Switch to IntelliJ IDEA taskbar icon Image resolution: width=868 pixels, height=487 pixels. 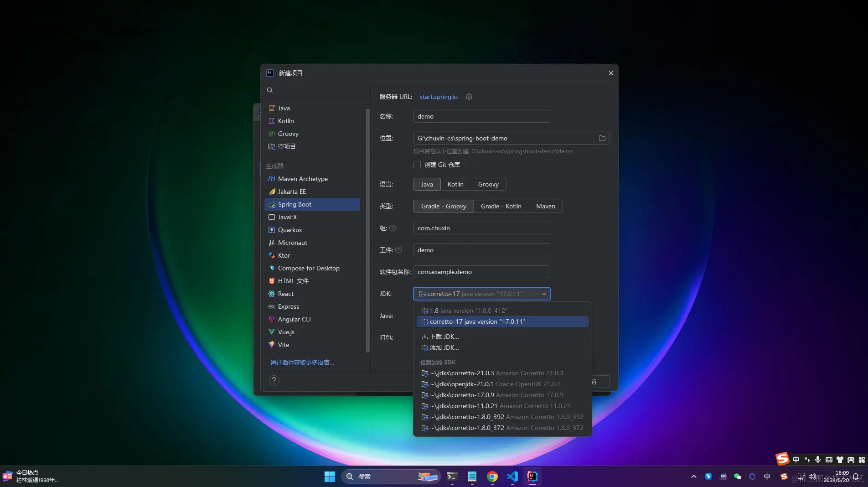(x=532, y=477)
